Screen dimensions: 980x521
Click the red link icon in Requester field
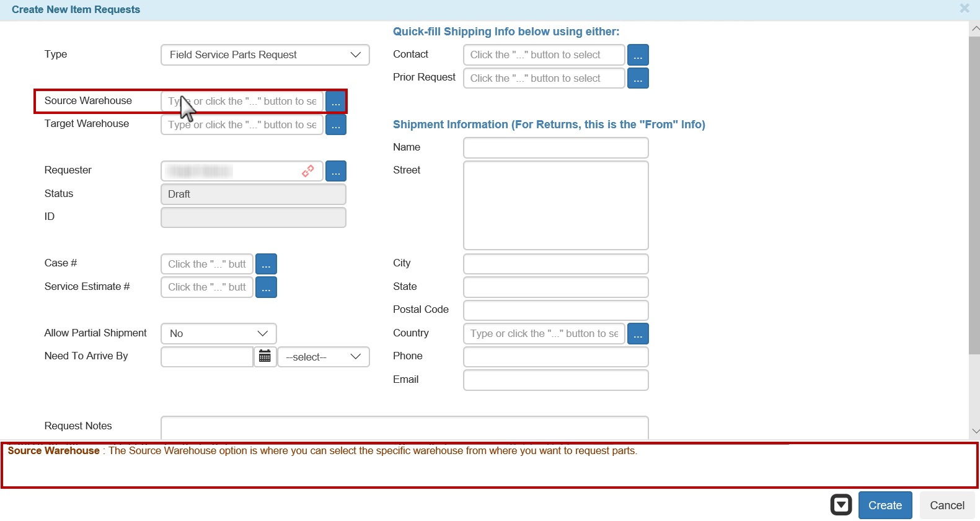coord(307,171)
